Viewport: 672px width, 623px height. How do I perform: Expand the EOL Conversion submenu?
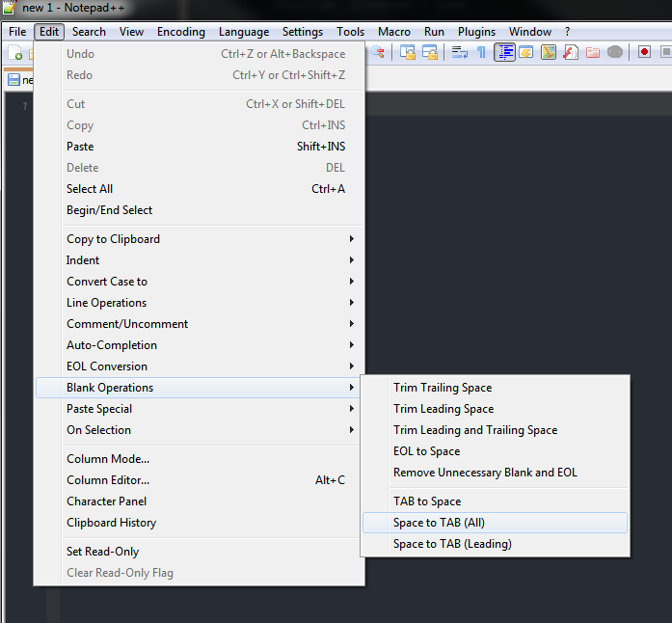(200, 366)
